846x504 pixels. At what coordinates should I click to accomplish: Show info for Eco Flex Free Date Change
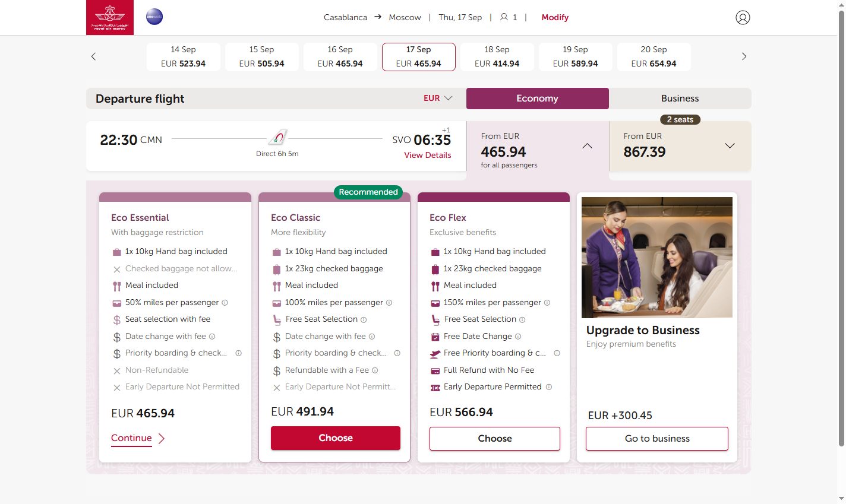click(518, 337)
